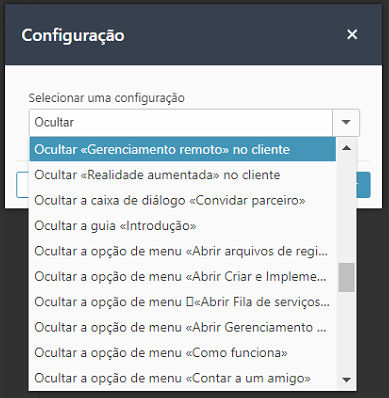Click the list scrollbar down arrow
Screen dimensions: 389x398
pyautogui.click(x=346, y=379)
